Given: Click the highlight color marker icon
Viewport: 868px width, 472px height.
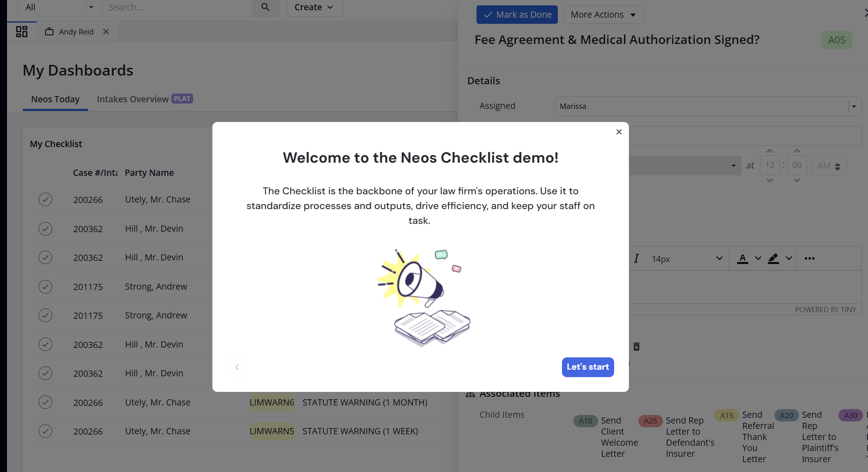Looking at the screenshot, I should point(774,258).
